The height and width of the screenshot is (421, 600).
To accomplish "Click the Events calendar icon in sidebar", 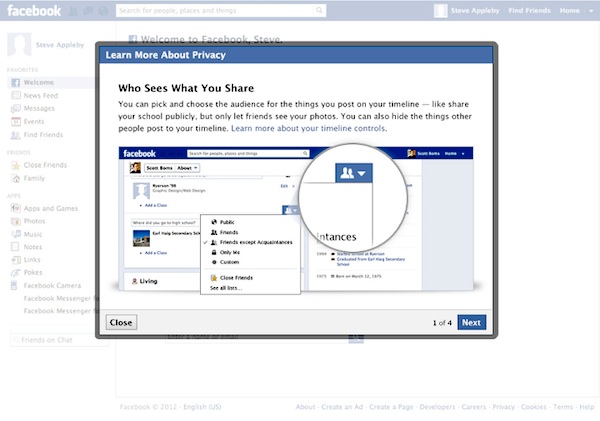I will [16, 122].
